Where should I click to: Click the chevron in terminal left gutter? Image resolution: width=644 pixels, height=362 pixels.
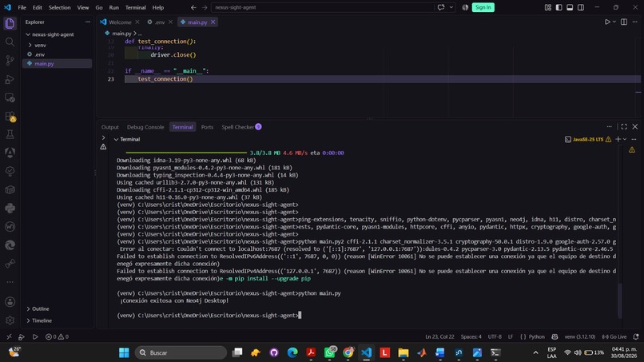[x=103, y=137]
